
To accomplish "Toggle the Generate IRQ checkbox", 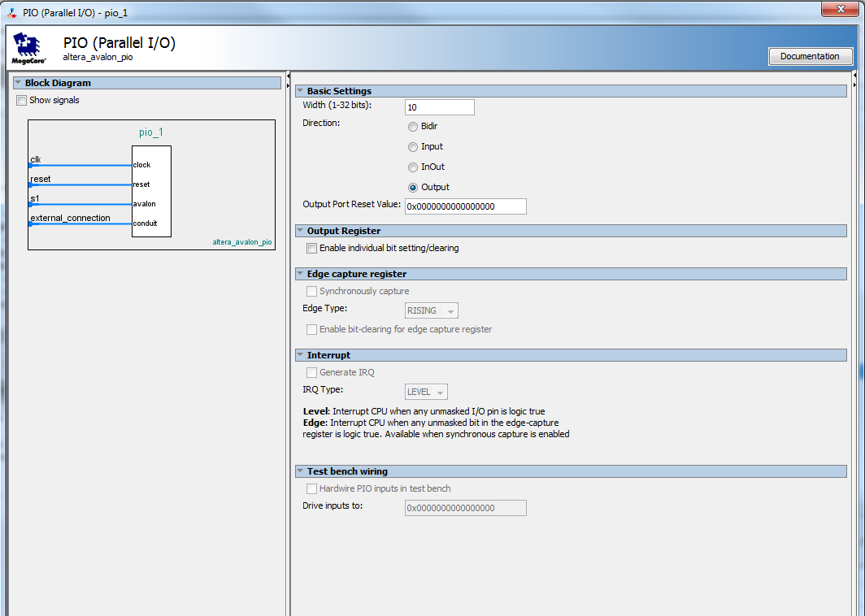I will [x=311, y=372].
